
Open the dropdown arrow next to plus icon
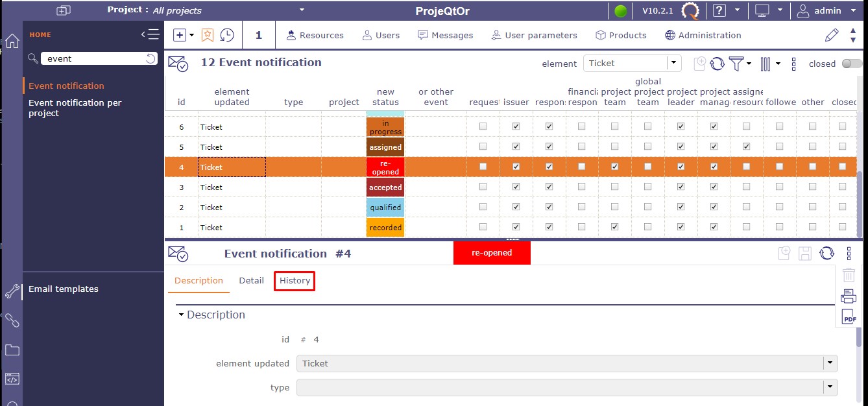[192, 36]
